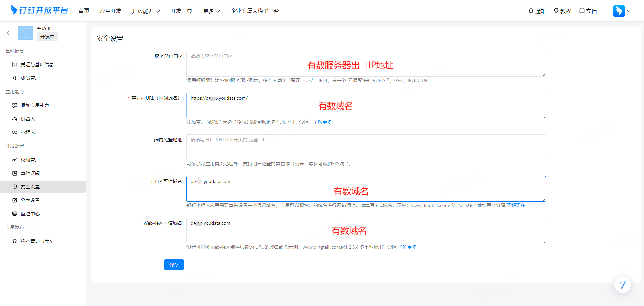Click into the 端内免登地址 text area
The image size is (644, 306).
point(366,147)
